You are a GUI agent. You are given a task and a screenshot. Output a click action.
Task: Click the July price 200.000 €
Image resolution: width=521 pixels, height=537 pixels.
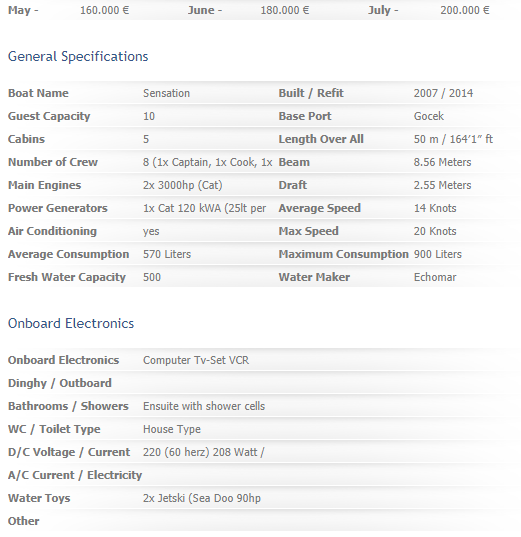pos(465,10)
